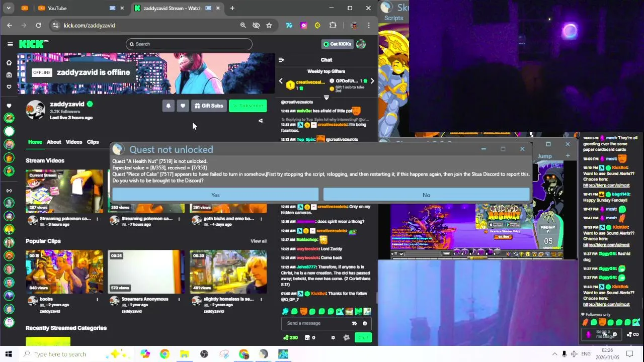Open the Chrome tab search dropdown

(x=10, y=8)
